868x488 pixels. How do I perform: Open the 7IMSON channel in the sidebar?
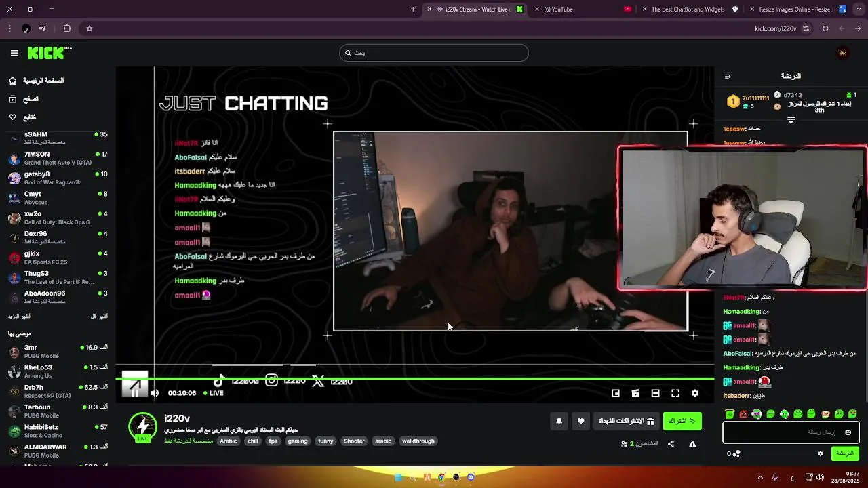(58, 158)
